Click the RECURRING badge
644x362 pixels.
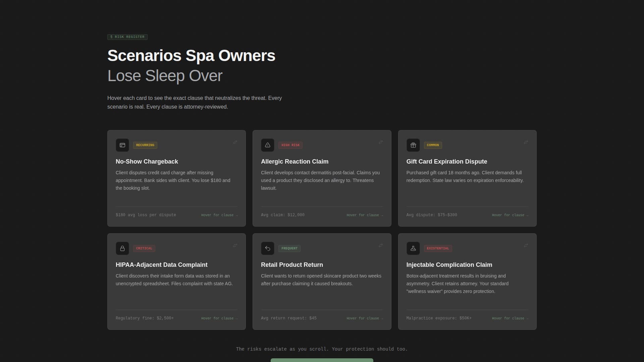145,145
